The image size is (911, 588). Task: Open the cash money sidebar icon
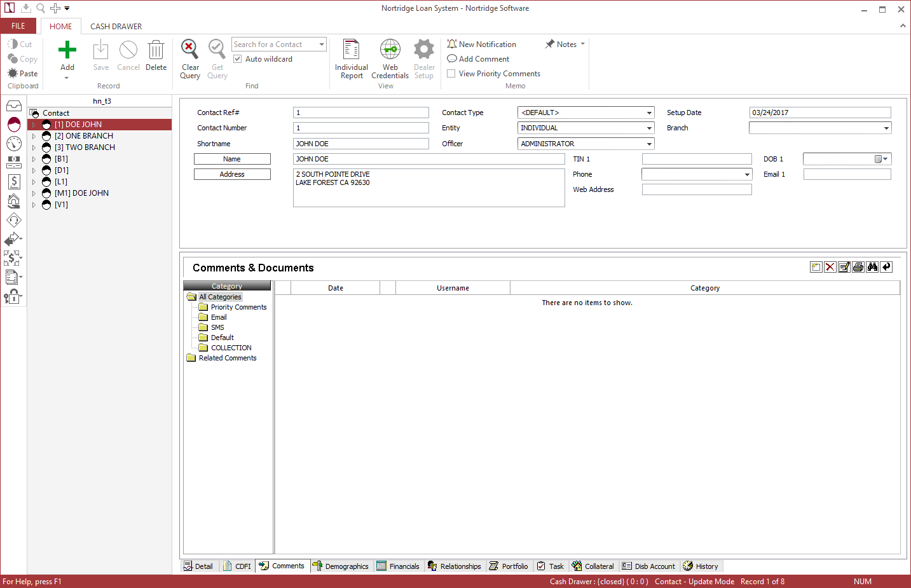[x=14, y=163]
